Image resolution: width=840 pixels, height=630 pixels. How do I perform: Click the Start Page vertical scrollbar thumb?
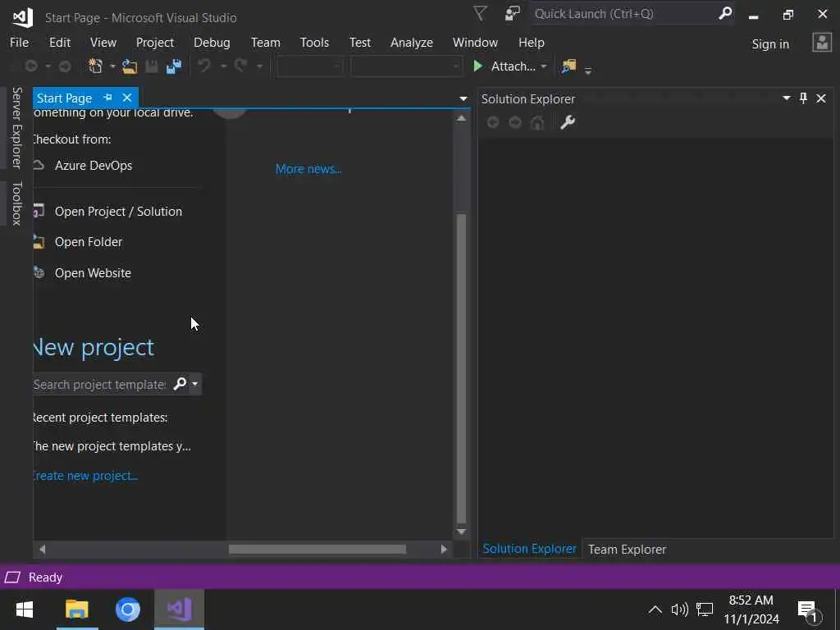pyautogui.click(x=461, y=369)
